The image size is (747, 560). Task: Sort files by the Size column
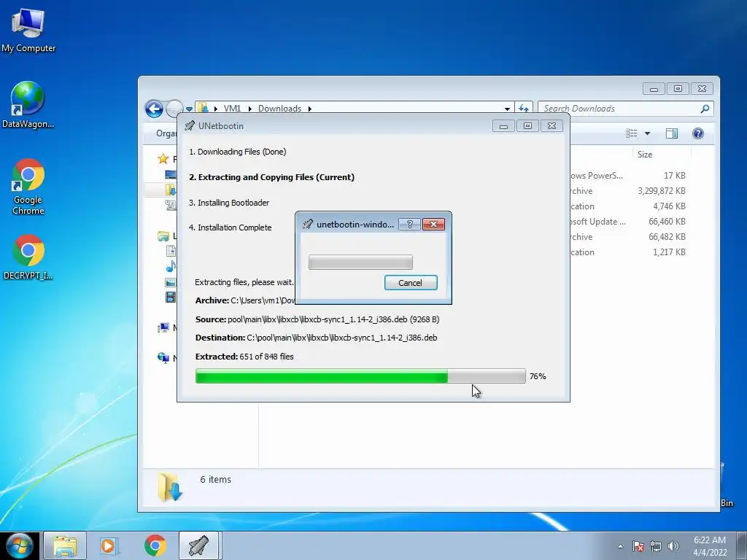(x=645, y=155)
